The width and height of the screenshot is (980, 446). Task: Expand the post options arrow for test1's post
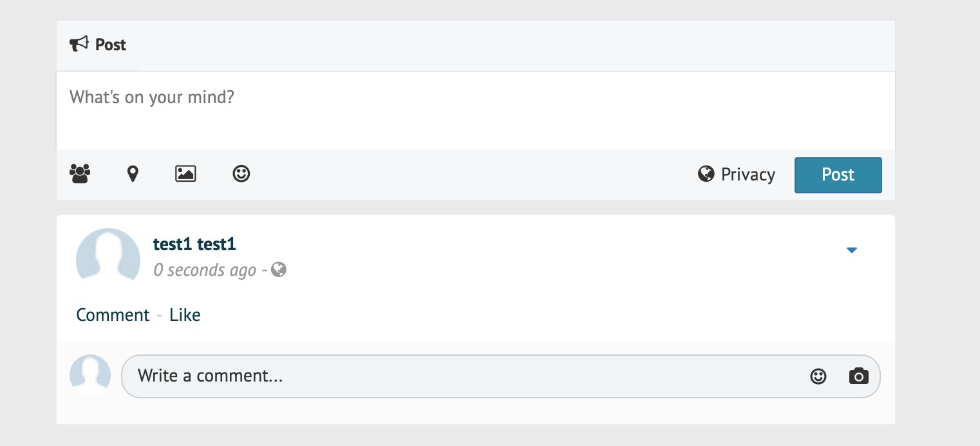[x=851, y=250]
